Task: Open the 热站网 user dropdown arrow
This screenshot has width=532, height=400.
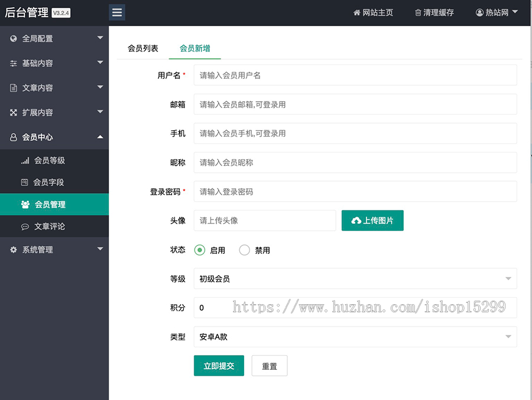Action: [515, 12]
